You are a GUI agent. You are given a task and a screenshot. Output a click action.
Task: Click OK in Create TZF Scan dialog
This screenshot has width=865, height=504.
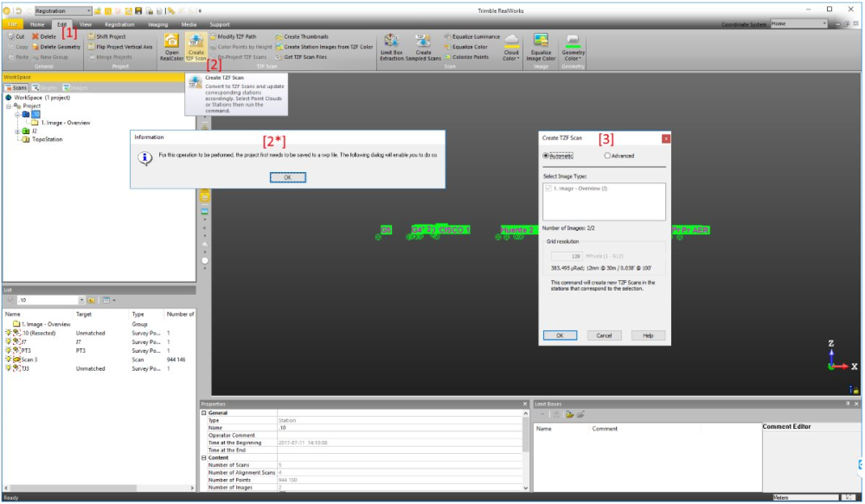point(560,335)
